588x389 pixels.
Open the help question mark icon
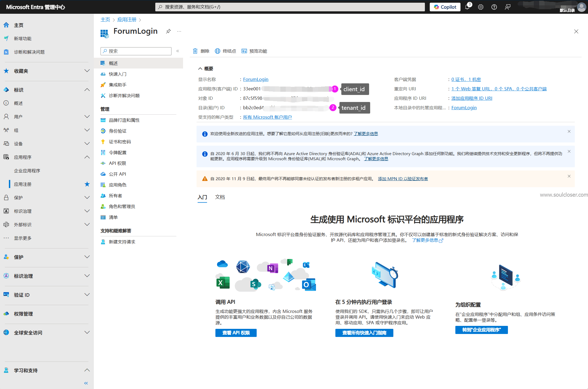click(x=494, y=7)
